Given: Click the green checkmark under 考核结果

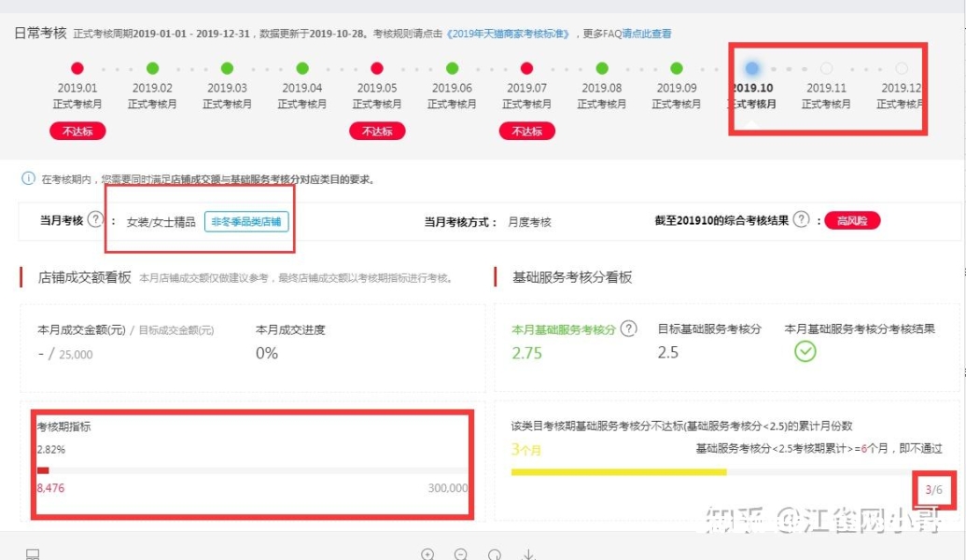Looking at the screenshot, I should pyautogui.click(x=805, y=352).
